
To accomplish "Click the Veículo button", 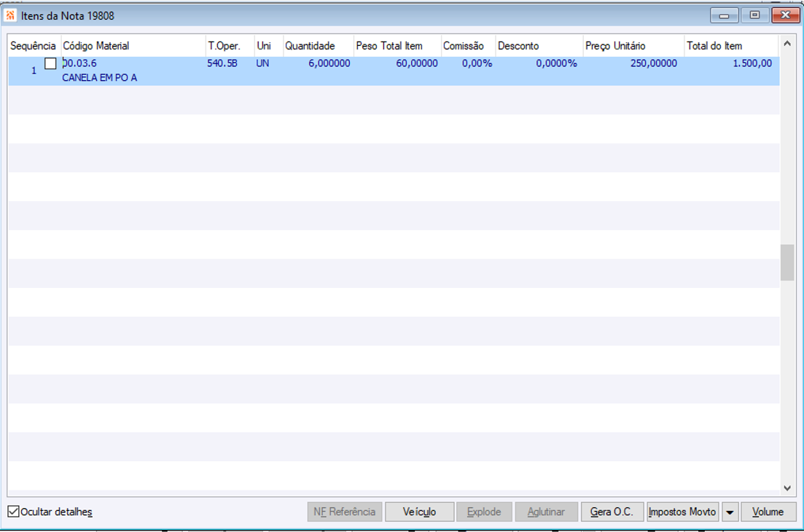I will click(419, 512).
